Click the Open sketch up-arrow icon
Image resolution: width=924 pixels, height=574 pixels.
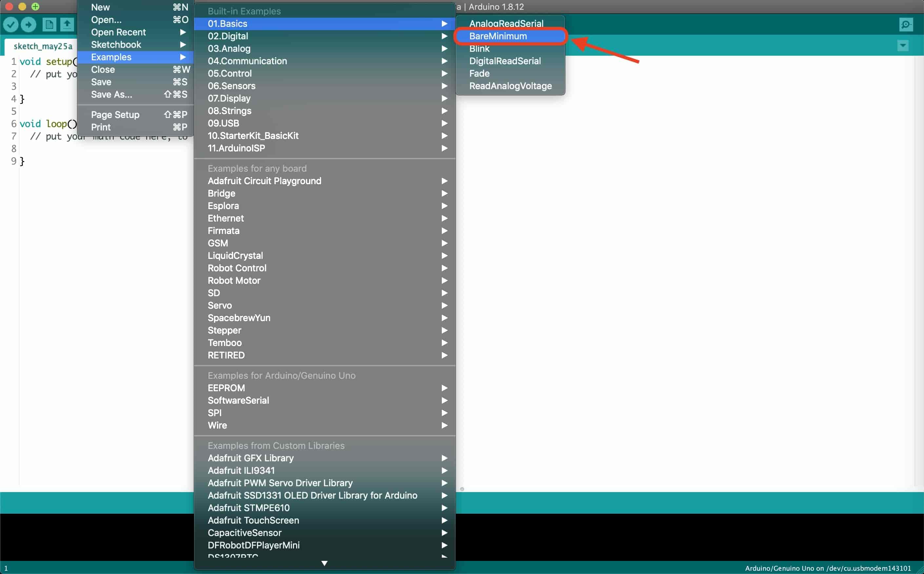point(67,25)
